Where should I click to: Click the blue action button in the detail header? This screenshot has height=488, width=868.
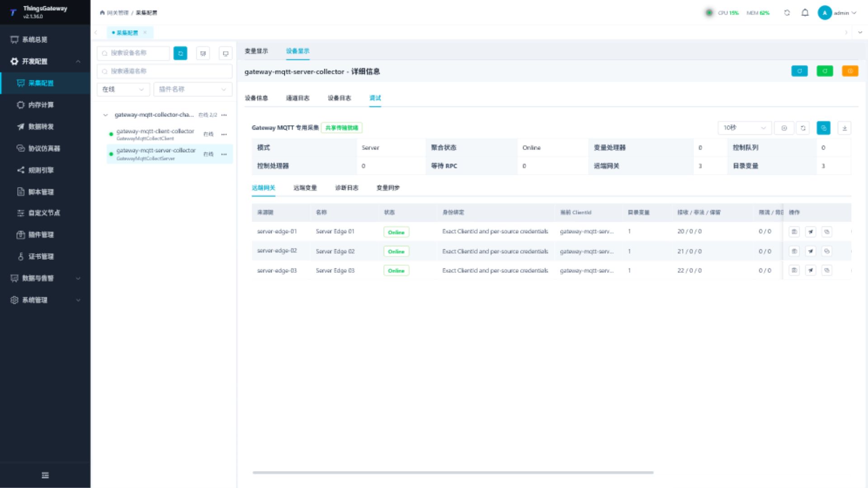click(x=799, y=71)
